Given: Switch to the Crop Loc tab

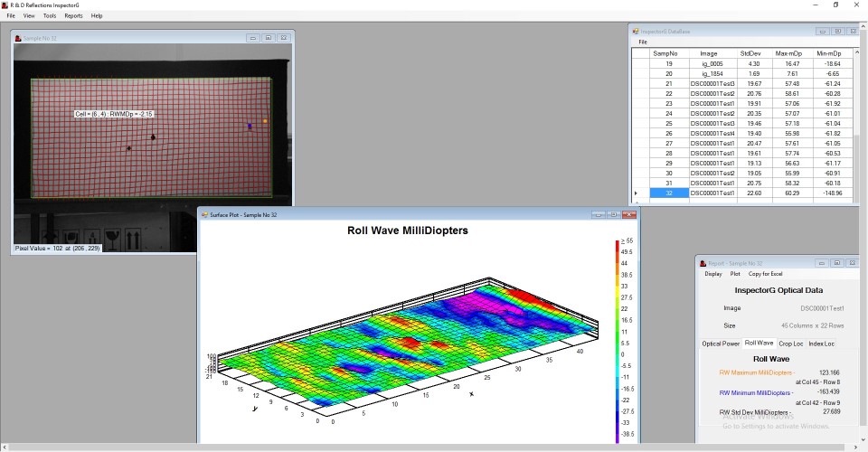Looking at the screenshot, I should coord(791,344).
